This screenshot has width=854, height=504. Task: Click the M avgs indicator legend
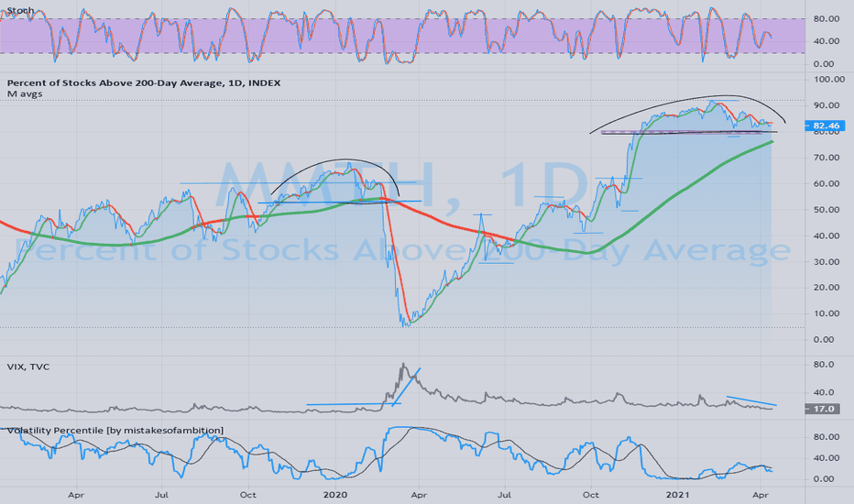point(25,93)
